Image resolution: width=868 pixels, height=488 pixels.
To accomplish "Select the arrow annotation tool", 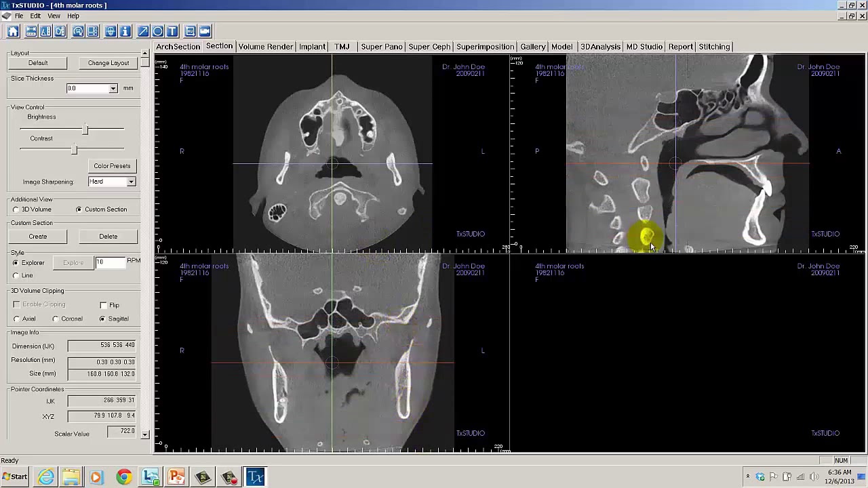I will tap(143, 31).
